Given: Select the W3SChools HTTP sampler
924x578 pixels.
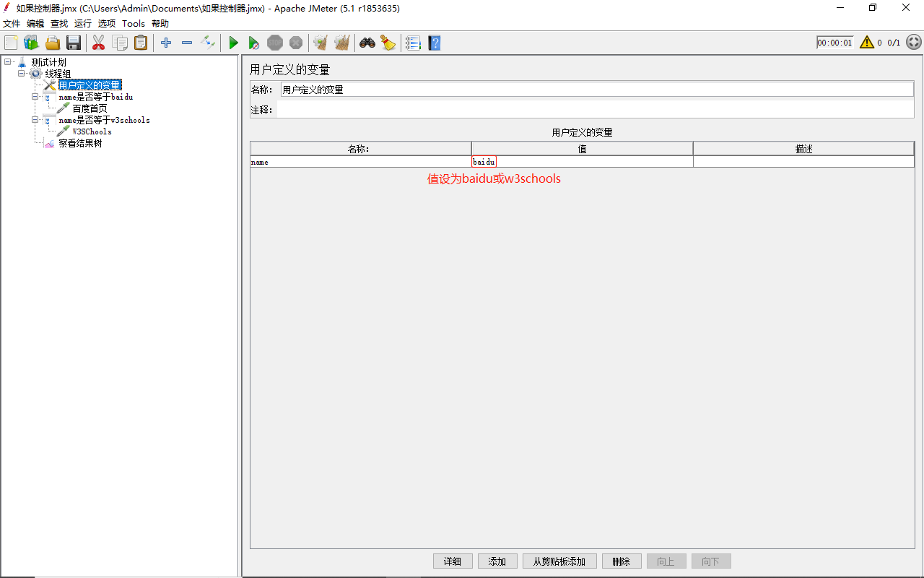Looking at the screenshot, I should [x=92, y=131].
